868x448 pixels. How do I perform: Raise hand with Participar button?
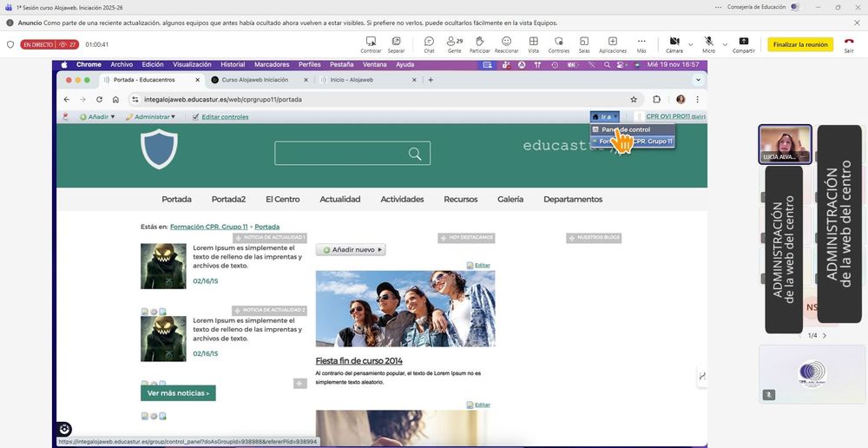click(x=479, y=44)
